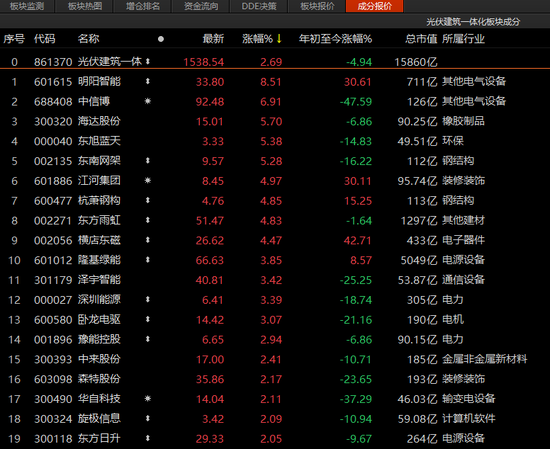This screenshot has width=550, height=449.
Task: Click the index price 1538.54
Action: point(203,62)
